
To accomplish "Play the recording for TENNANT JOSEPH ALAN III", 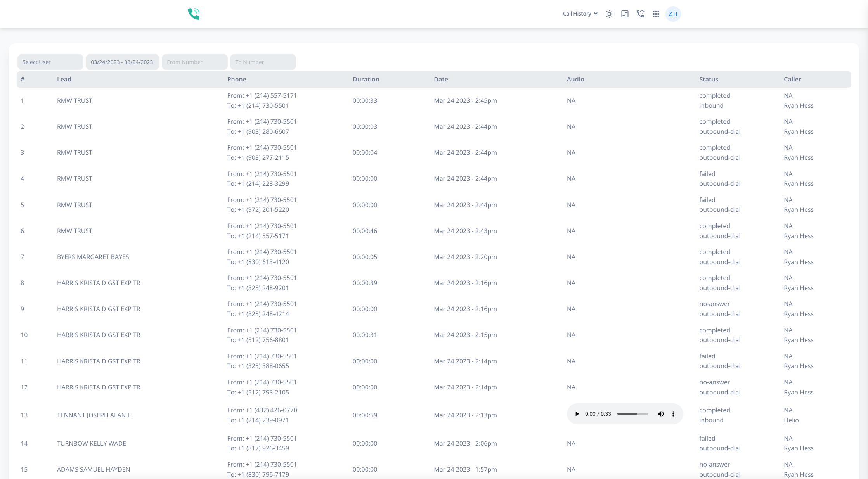I will [x=577, y=414].
